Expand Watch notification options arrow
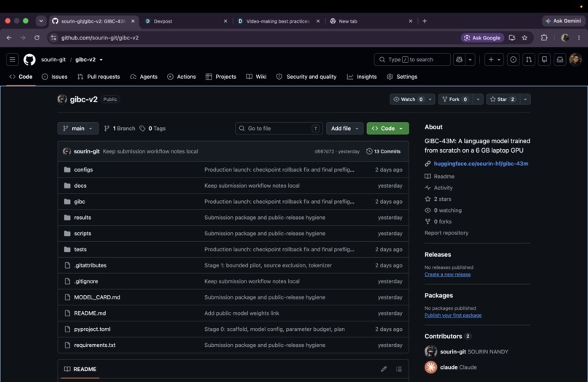This screenshot has height=382, width=588. point(430,99)
